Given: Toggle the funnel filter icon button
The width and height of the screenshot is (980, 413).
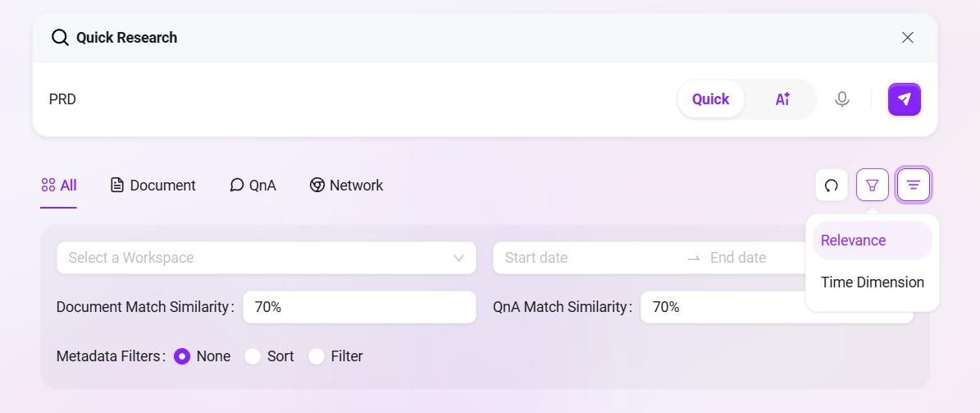Looking at the screenshot, I should pyautogui.click(x=872, y=185).
